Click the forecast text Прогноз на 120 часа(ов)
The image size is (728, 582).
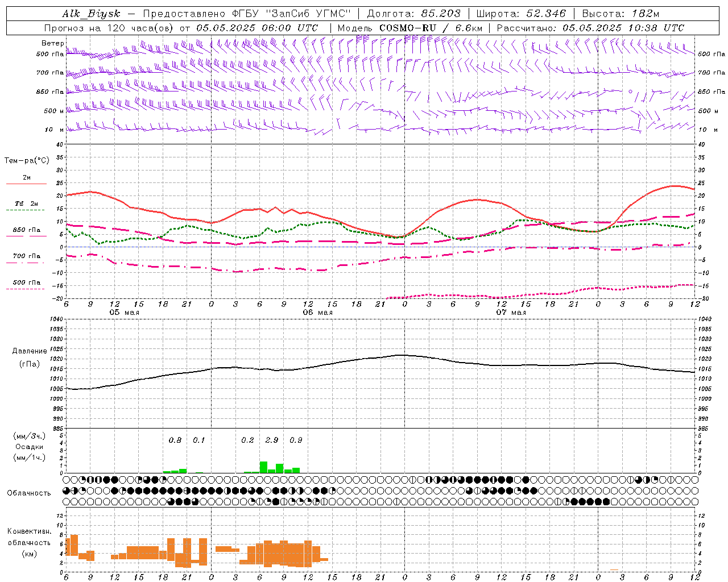(110, 28)
